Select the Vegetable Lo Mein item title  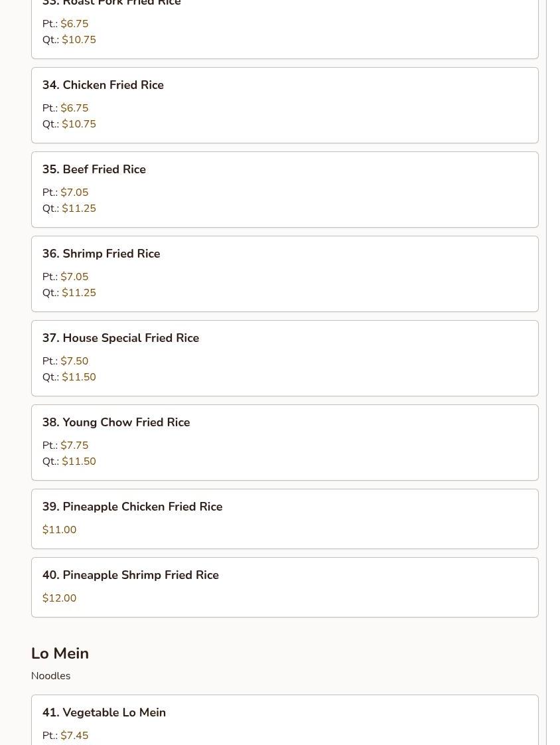(x=104, y=712)
